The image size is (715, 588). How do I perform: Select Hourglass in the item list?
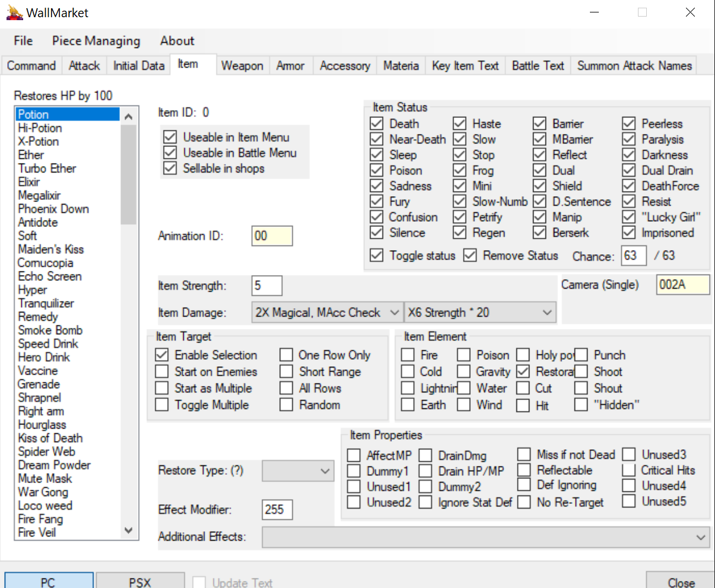coord(42,424)
